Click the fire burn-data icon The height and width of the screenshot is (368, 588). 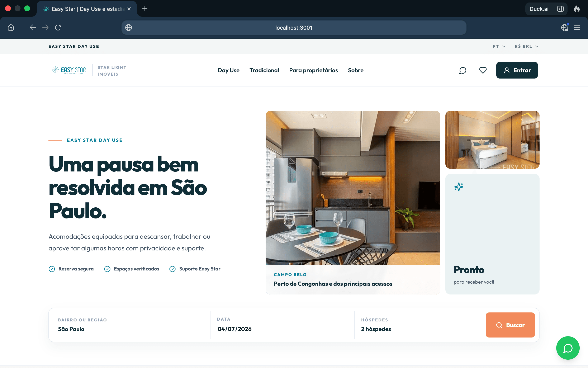click(x=577, y=9)
